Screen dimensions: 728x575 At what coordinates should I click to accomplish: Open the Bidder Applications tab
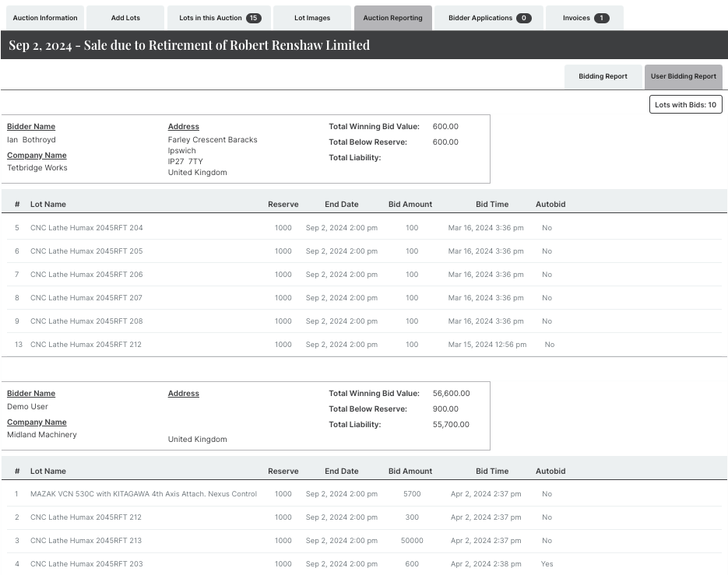click(489, 18)
